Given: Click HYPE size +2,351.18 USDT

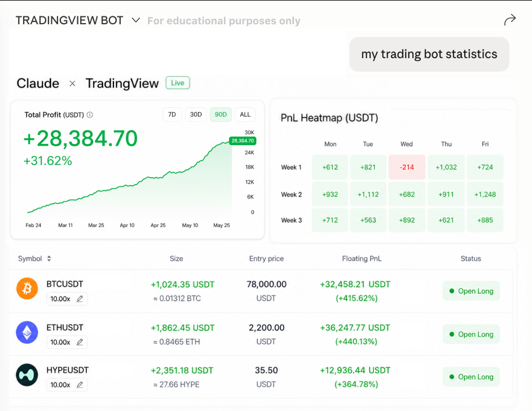Looking at the screenshot, I should pos(182,370).
